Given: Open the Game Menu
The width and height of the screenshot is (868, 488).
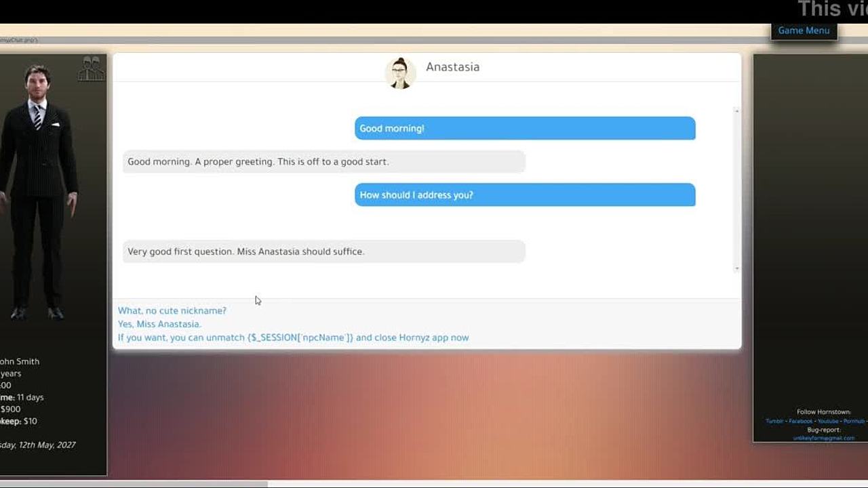Looking at the screenshot, I should pos(804,30).
